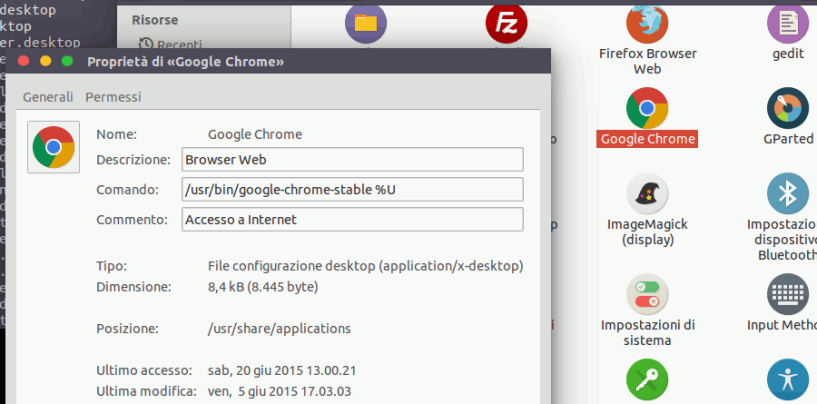
Task: Click the Chrome icon in properties dialog
Action: coord(53,147)
